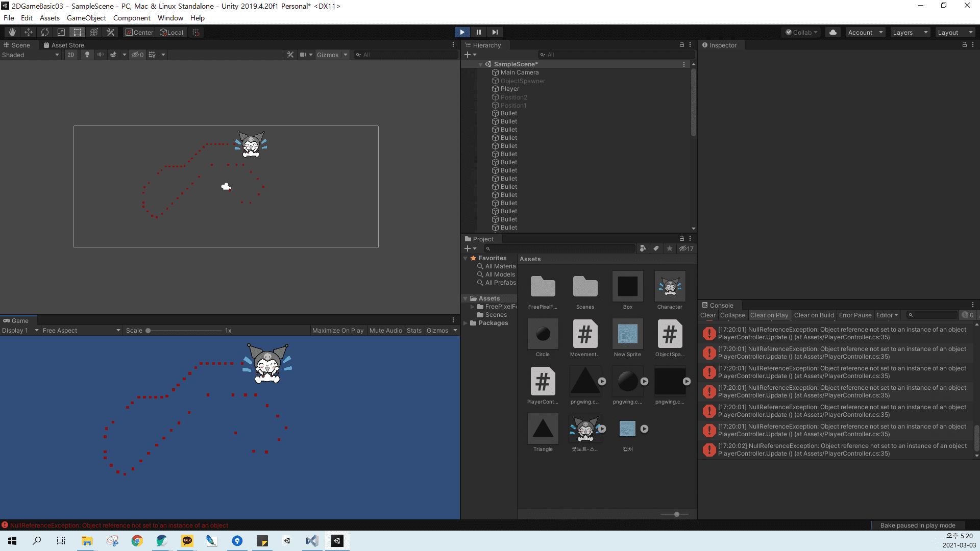
Task: Click the Play button
Action: coord(462,32)
